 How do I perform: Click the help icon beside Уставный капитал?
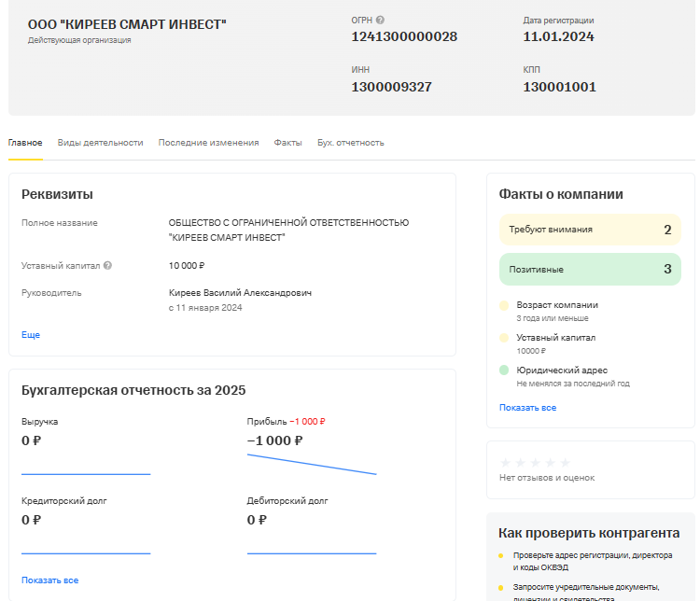pos(107,265)
